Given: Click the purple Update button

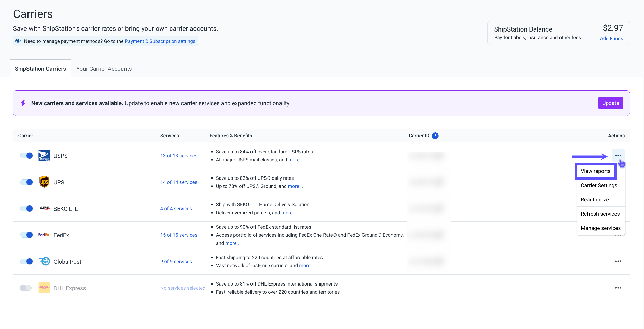Looking at the screenshot, I should pos(610,103).
